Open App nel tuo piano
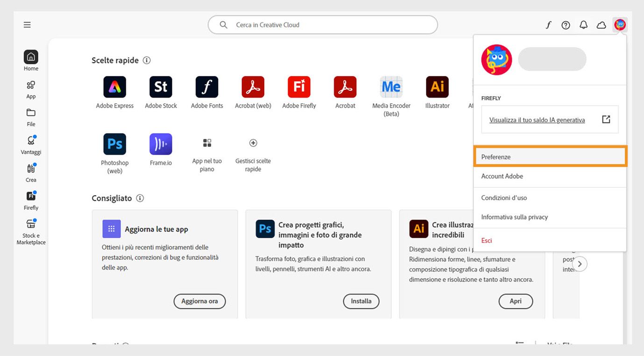Screen dimensions: 644x356 207,154
